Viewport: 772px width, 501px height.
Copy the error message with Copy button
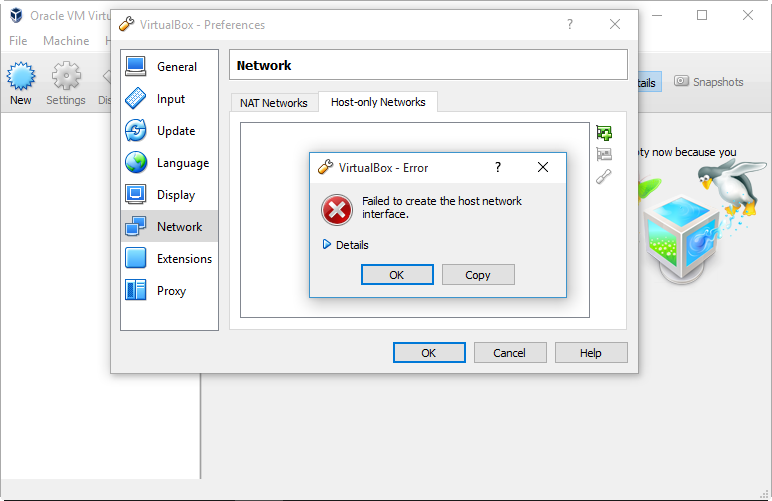coord(478,275)
